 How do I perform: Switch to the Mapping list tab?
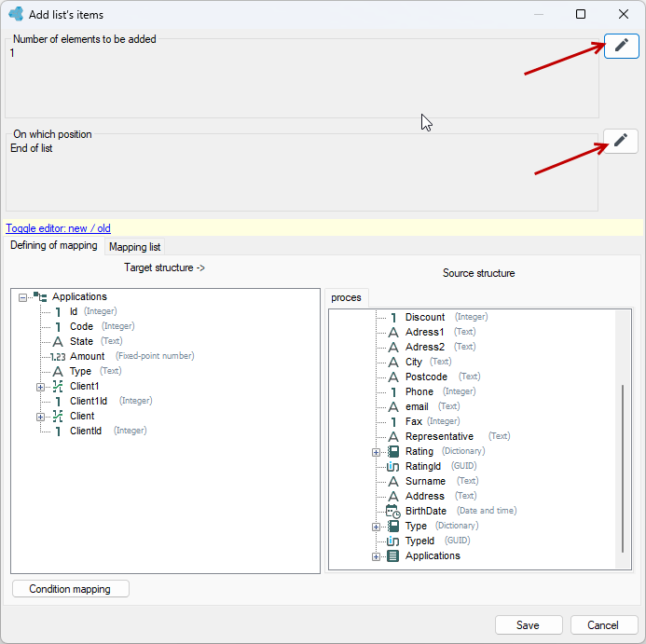click(x=135, y=247)
